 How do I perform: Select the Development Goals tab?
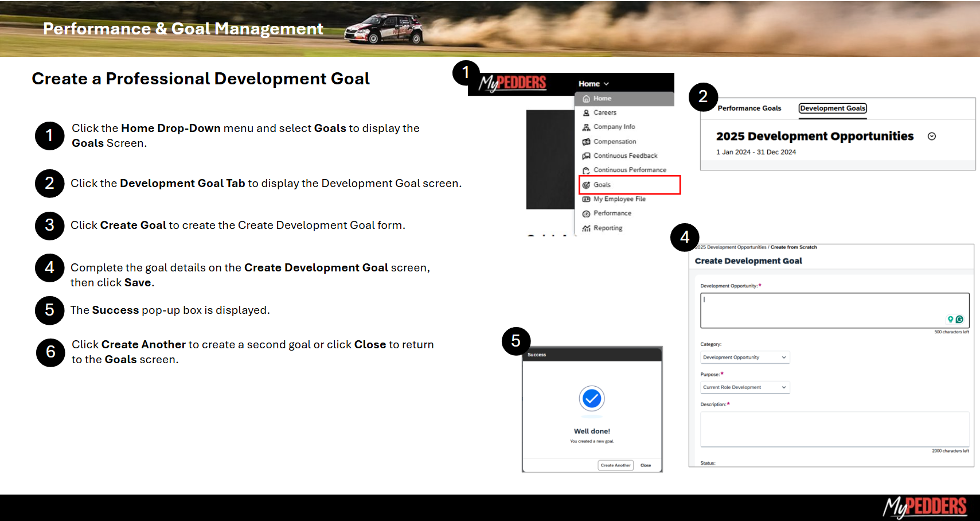coord(833,108)
